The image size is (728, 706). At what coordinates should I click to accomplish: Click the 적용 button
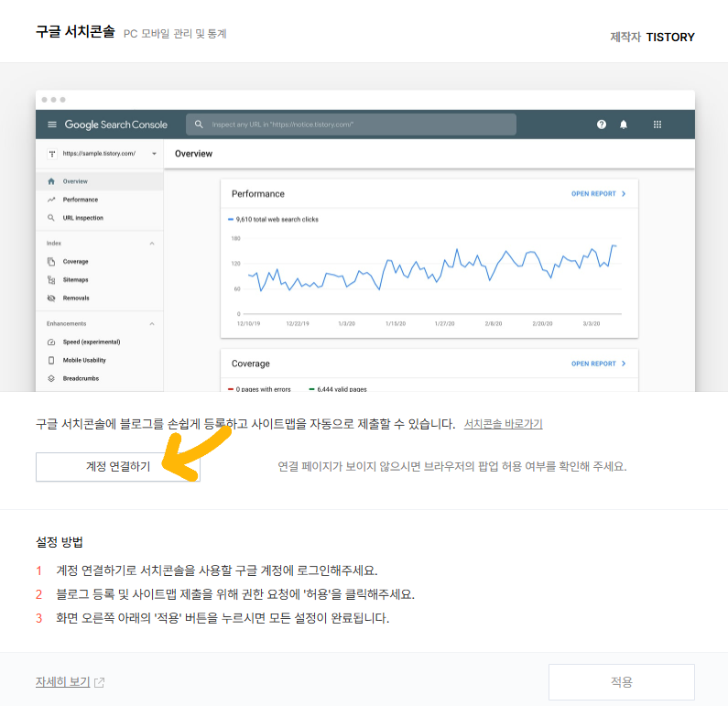621,682
